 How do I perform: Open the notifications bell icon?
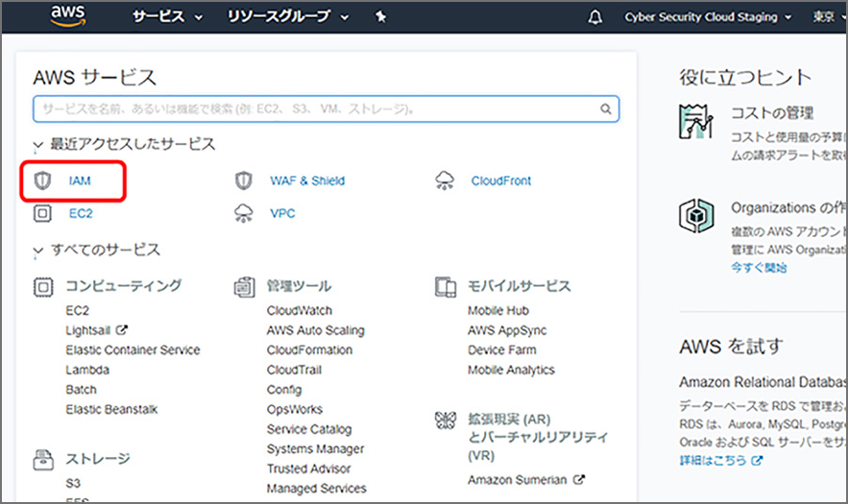click(x=595, y=17)
